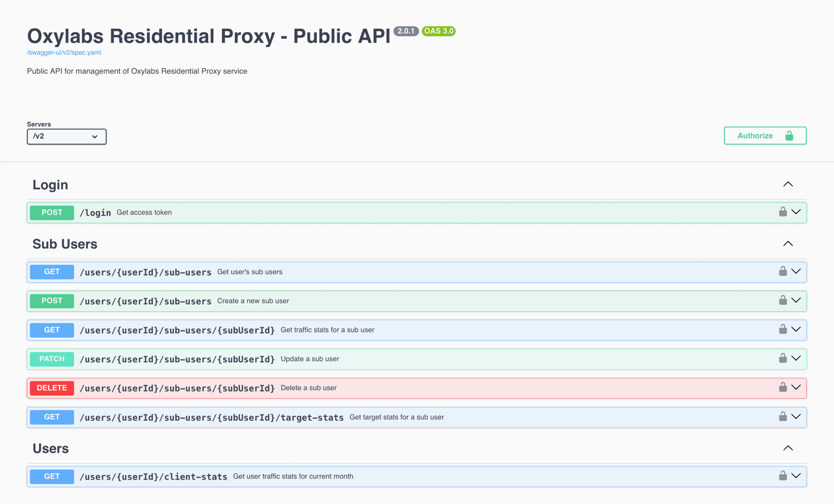
Task: Collapse the Users section chevron
Action: (788, 448)
